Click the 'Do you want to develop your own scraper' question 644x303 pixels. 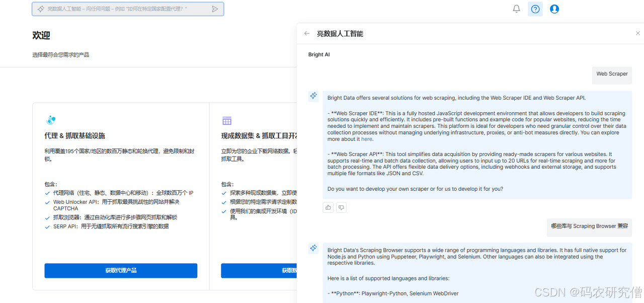point(415,189)
